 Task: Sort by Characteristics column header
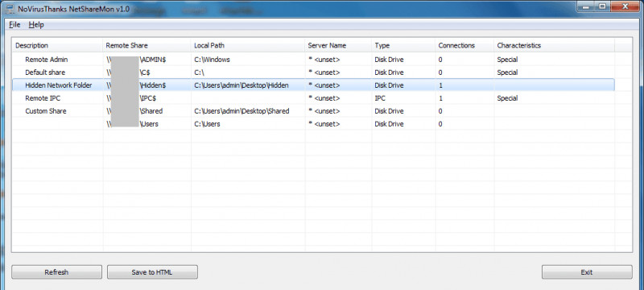click(554, 46)
